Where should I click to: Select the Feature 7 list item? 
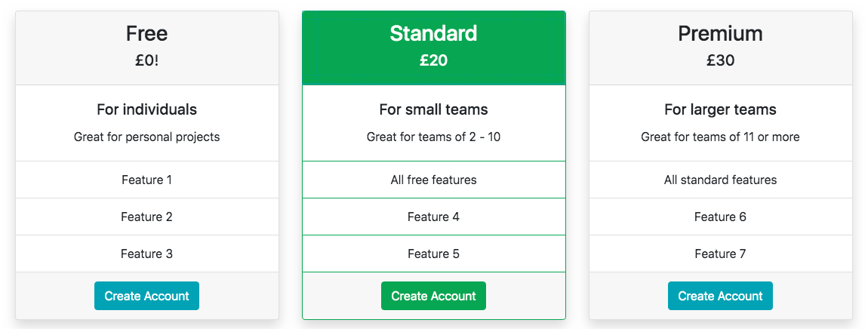720,254
